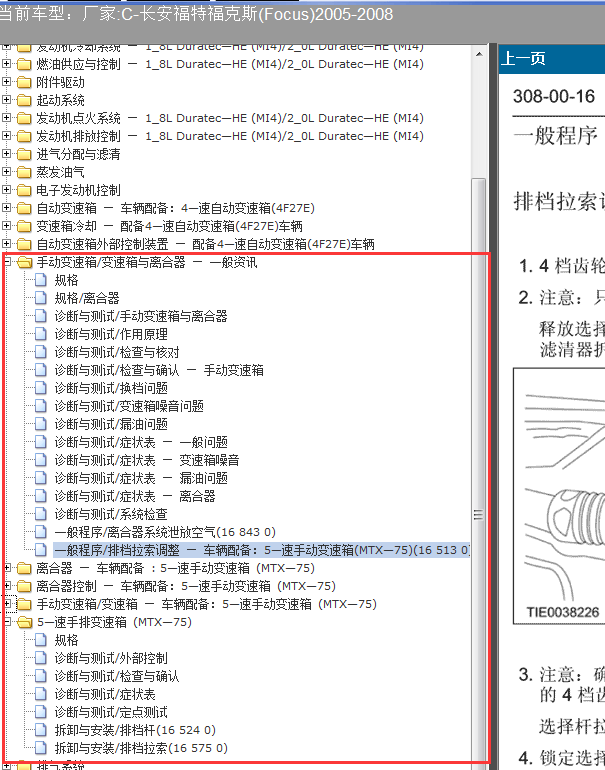Viewport: 605px width, 770px height.
Task: Select 手动变速箱/变速箱 车辆配备 MTX—75 folder
Action: [207, 604]
